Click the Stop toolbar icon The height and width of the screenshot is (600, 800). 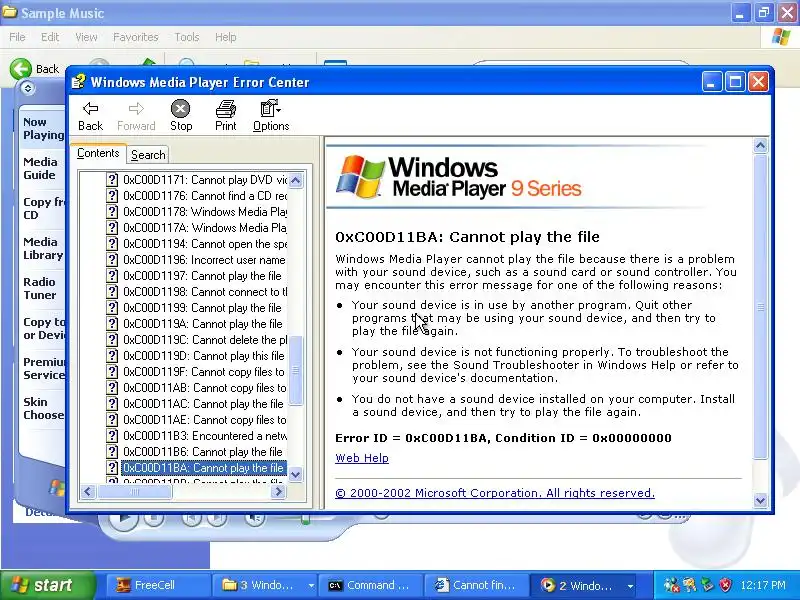(x=181, y=116)
